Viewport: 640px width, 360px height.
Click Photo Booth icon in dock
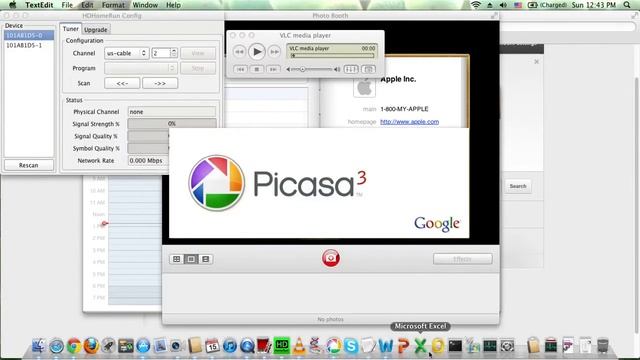coord(264,346)
